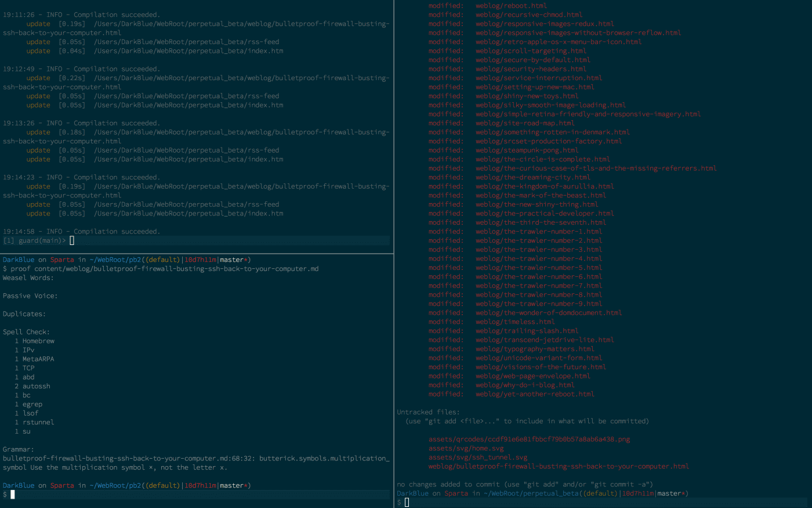Select the spell check word 'MetaARPA'
Image resolution: width=812 pixels, height=508 pixels.
[x=38, y=359]
